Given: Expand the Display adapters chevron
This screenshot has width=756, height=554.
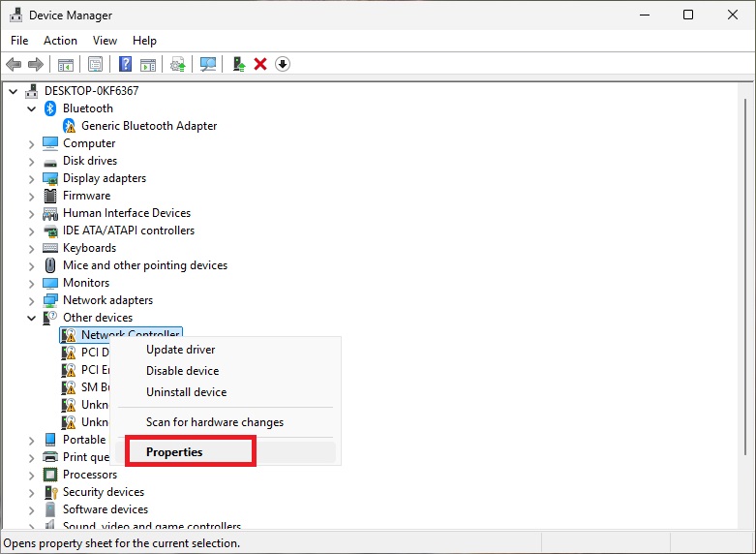Looking at the screenshot, I should point(32,178).
